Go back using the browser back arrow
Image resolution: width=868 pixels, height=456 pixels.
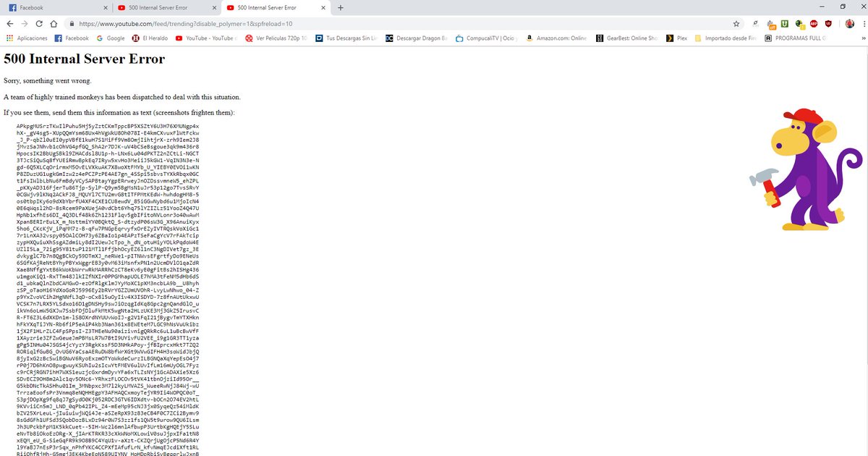click(x=9, y=24)
